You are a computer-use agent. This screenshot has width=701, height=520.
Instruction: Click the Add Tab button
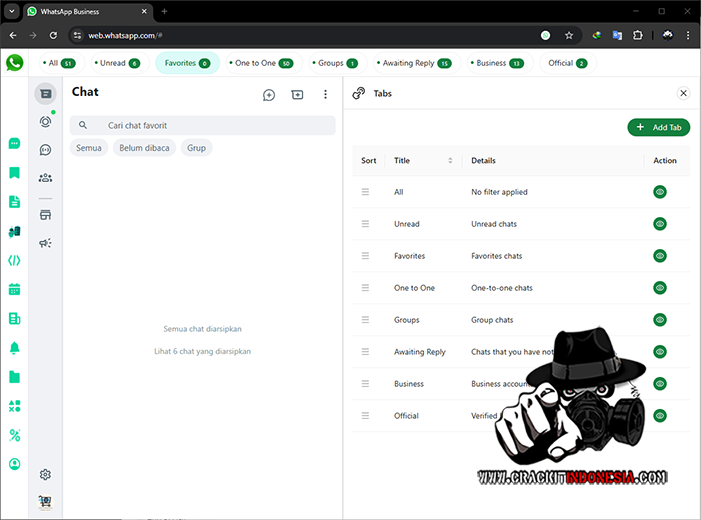point(658,128)
